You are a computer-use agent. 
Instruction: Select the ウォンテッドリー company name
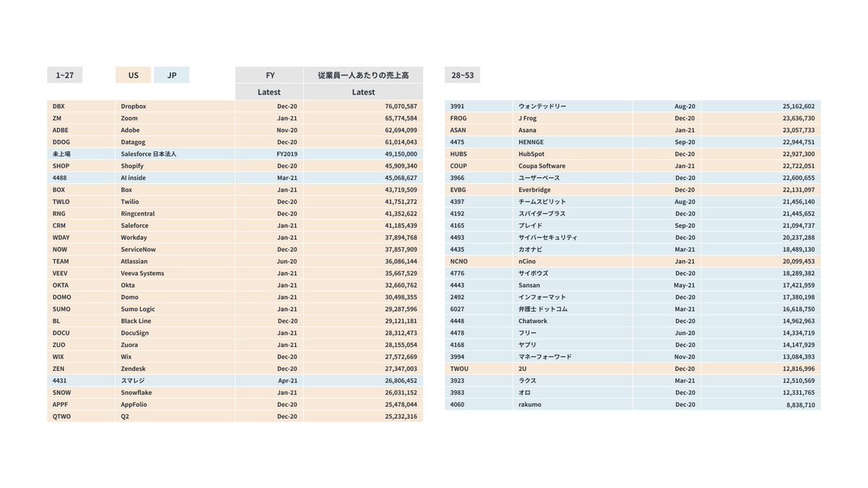542,106
